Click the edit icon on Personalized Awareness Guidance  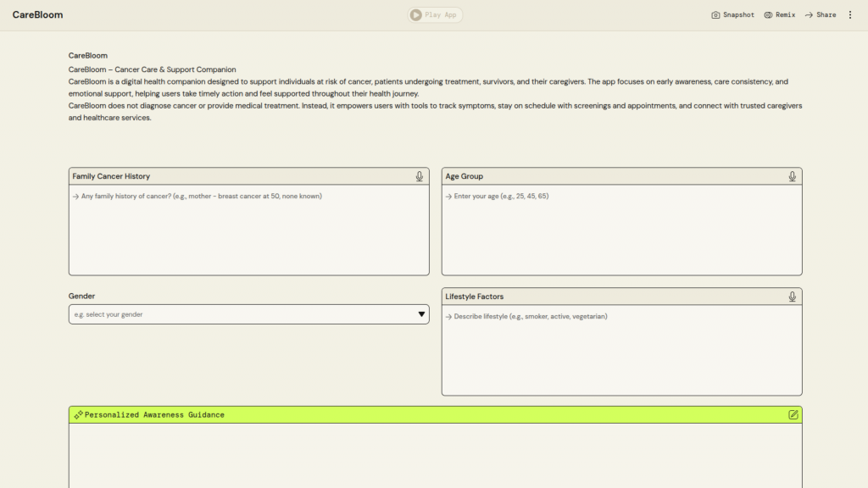[793, 415]
